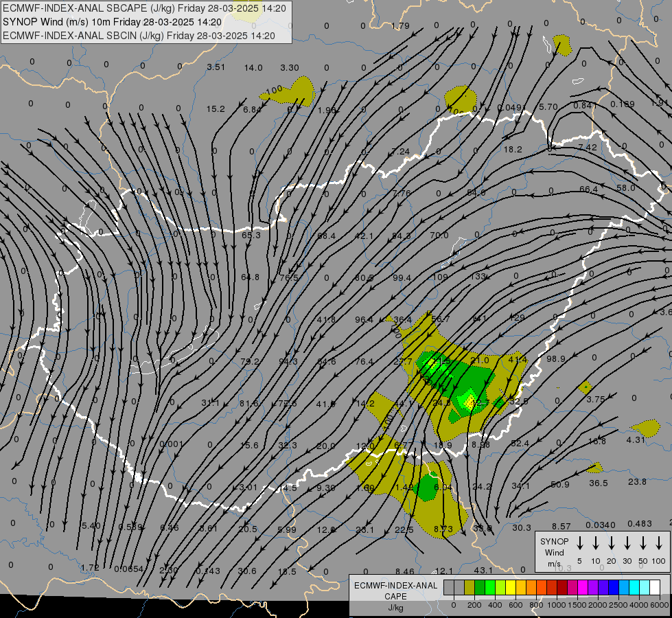This screenshot has height=618, width=672.
Task: Click the 24.2 value on the map
Action: click(x=482, y=486)
